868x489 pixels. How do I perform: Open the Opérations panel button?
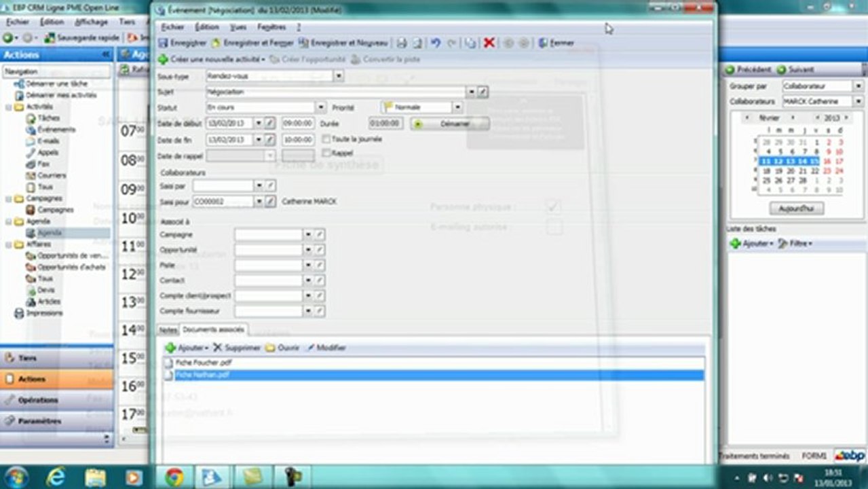56,400
